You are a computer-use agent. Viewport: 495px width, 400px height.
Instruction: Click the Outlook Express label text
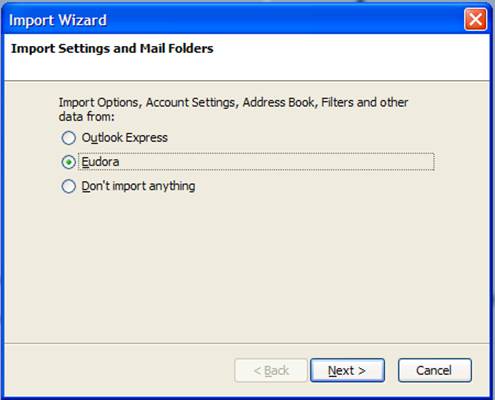[x=124, y=138]
